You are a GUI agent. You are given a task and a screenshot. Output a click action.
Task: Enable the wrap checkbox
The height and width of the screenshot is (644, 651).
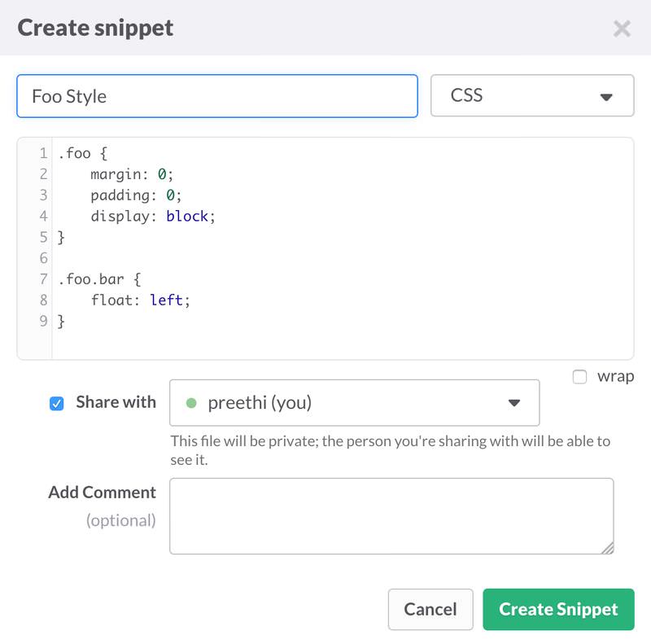click(x=579, y=377)
